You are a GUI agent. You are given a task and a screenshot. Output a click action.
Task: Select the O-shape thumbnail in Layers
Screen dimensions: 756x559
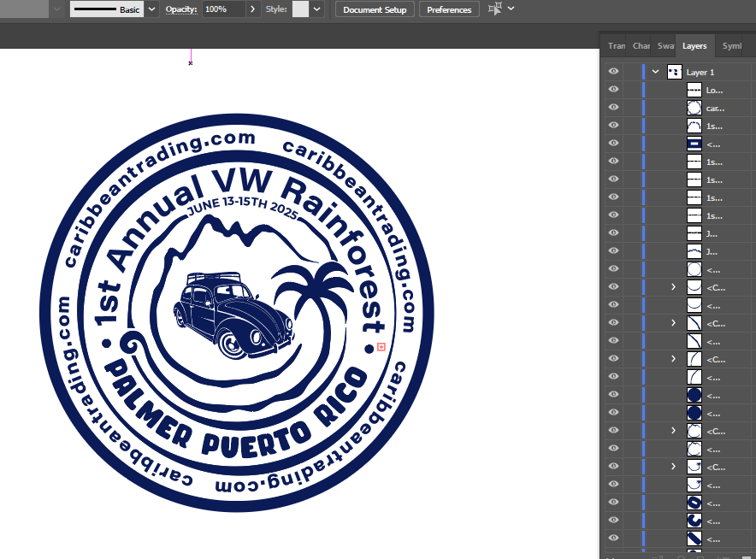(x=694, y=503)
